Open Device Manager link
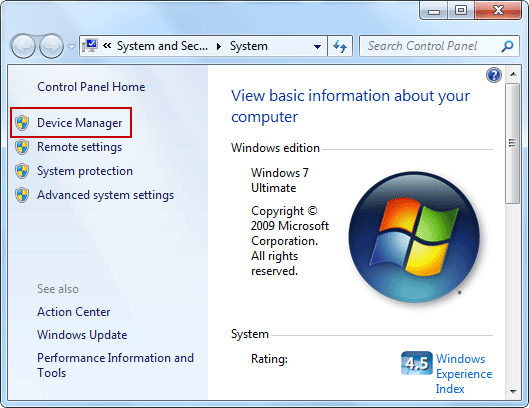 [x=80, y=123]
